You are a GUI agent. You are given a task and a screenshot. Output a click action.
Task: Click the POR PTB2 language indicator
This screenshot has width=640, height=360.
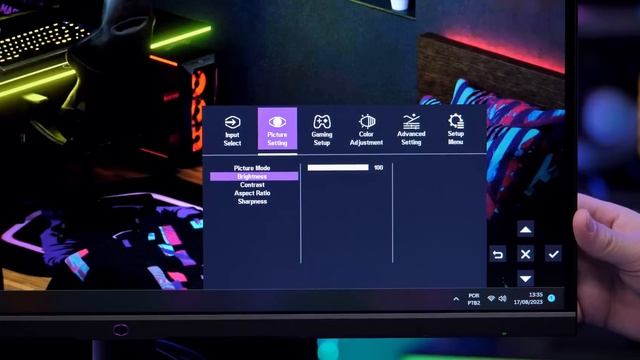474,299
